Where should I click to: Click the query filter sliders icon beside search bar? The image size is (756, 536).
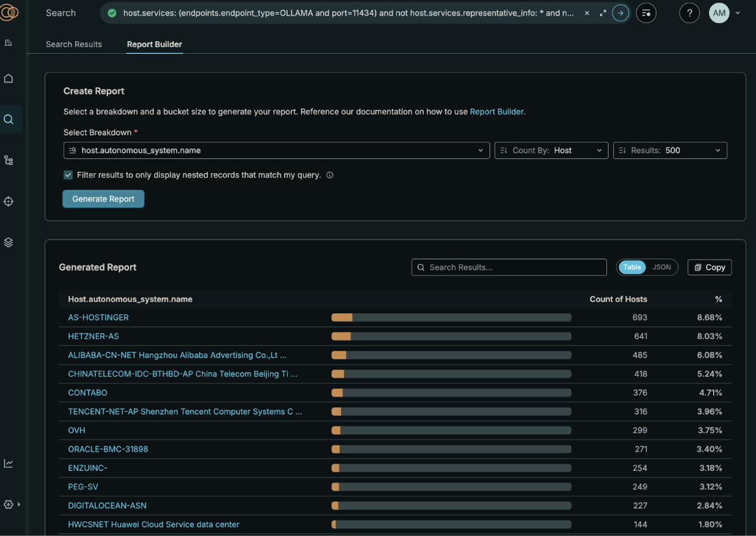pyautogui.click(x=646, y=13)
